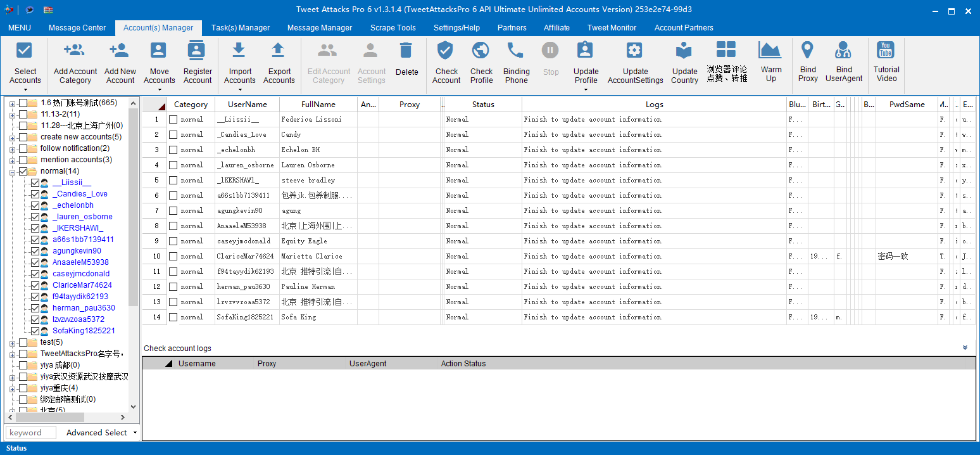Image resolution: width=980 pixels, height=455 pixels.
Task: Expand the test(5) tree node
Action: 12,342
